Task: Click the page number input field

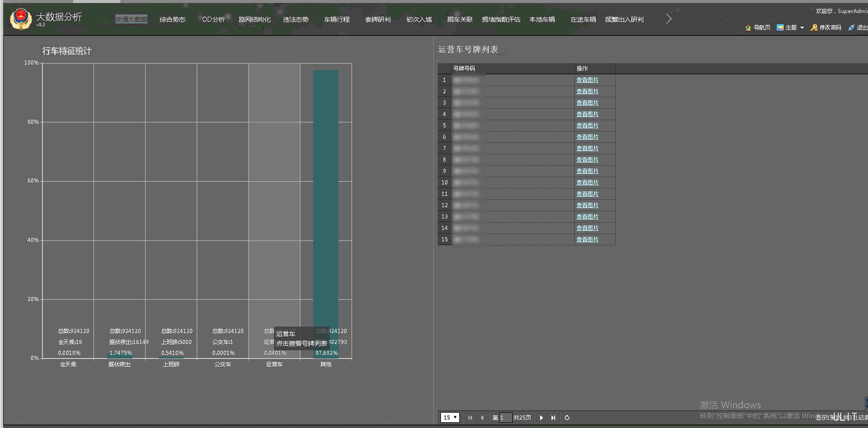Action: point(505,418)
